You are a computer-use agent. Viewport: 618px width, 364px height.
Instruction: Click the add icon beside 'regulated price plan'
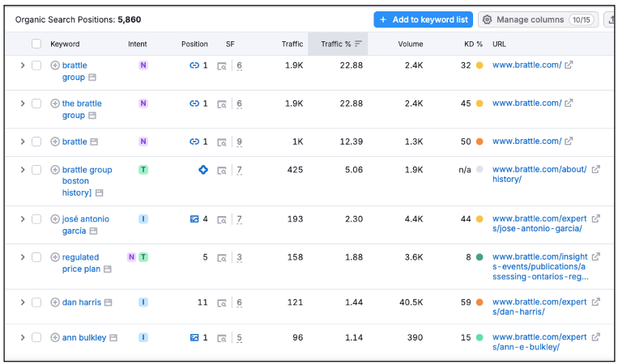55,257
